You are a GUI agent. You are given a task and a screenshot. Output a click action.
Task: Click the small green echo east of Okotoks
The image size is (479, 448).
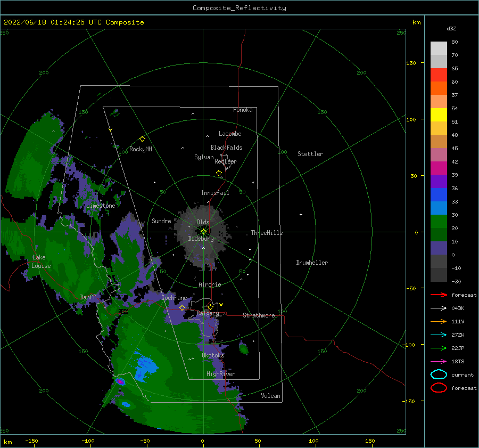click(243, 348)
